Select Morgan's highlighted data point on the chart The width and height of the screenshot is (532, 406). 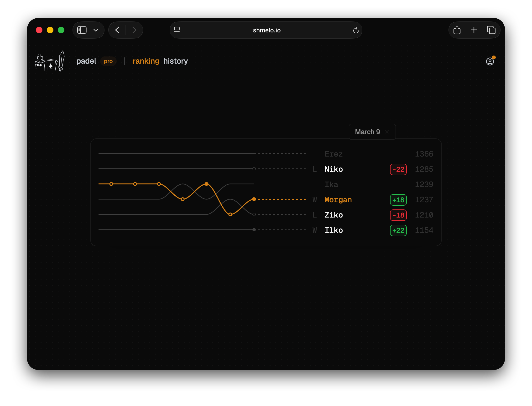coord(207,184)
